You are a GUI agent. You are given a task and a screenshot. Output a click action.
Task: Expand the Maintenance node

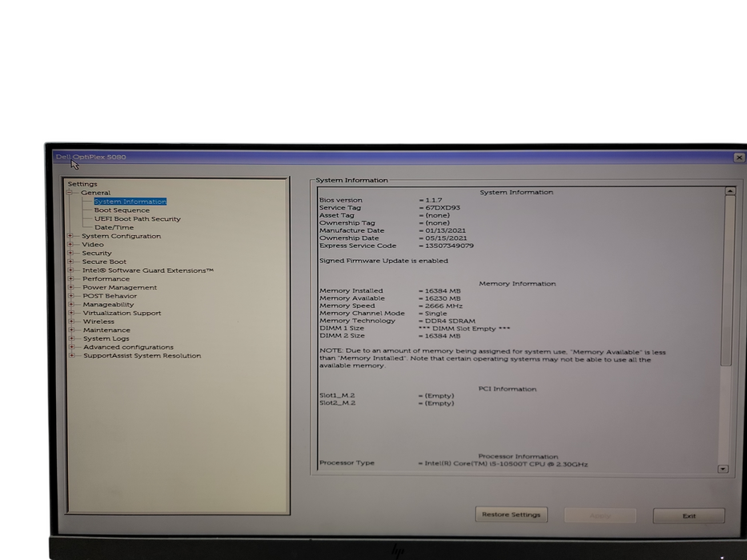coord(71,330)
